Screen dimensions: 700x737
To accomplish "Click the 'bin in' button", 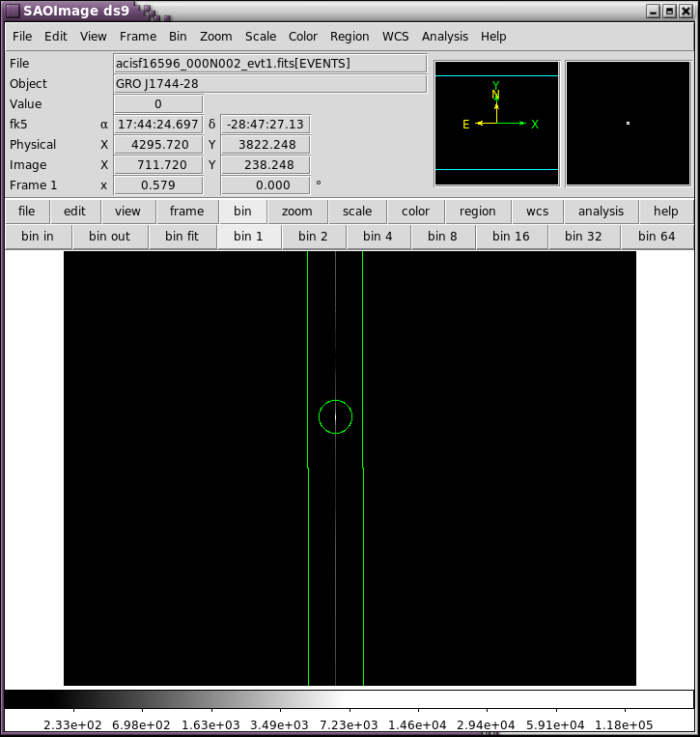I will click(38, 237).
